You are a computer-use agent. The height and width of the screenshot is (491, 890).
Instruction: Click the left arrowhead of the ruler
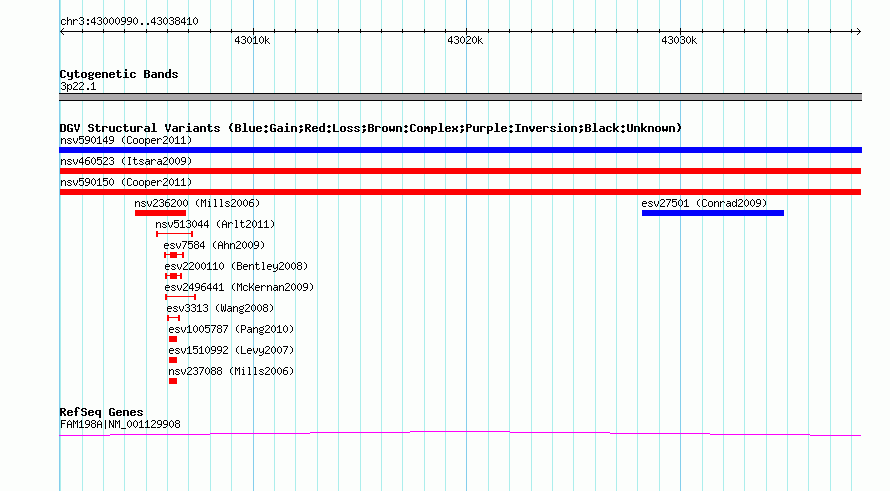[62, 32]
